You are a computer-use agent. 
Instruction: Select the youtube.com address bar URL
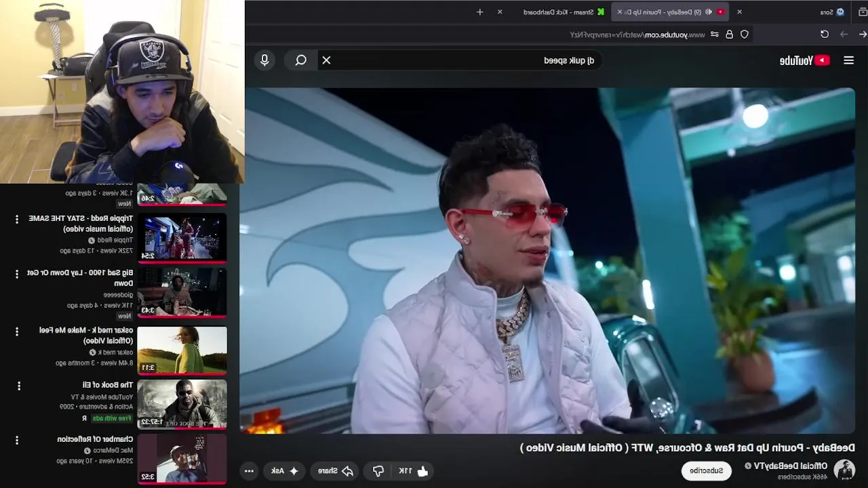tap(637, 35)
